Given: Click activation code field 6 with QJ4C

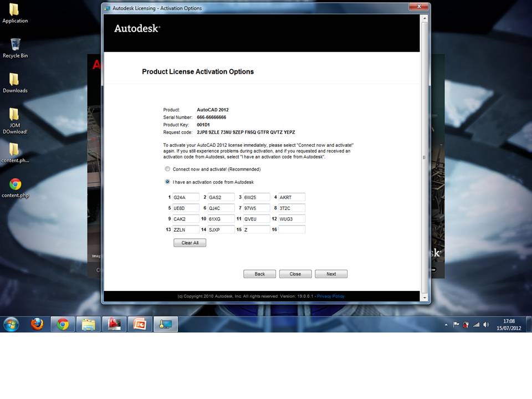Looking at the screenshot, I should [221, 208].
